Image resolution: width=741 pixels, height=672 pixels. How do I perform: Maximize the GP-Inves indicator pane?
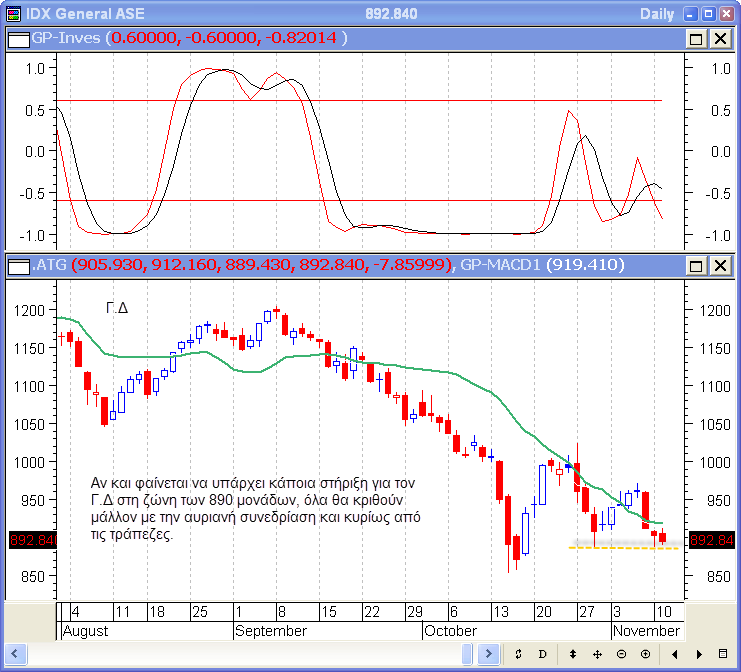coord(696,38)
